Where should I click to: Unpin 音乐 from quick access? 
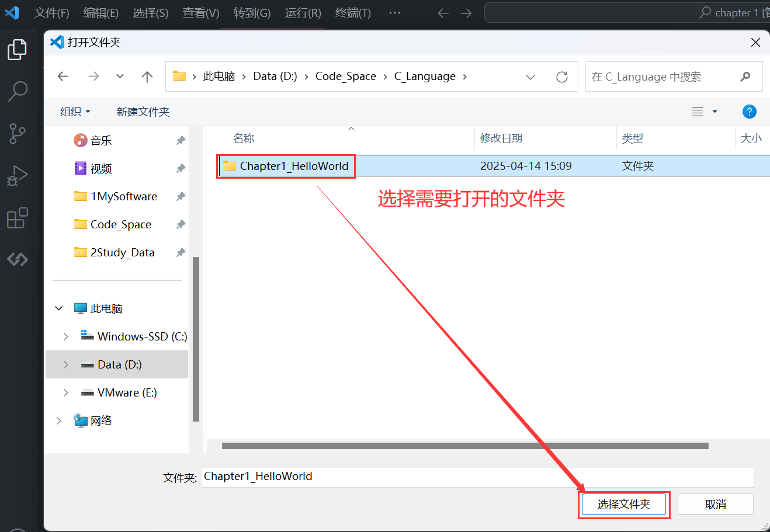[181, 140]
